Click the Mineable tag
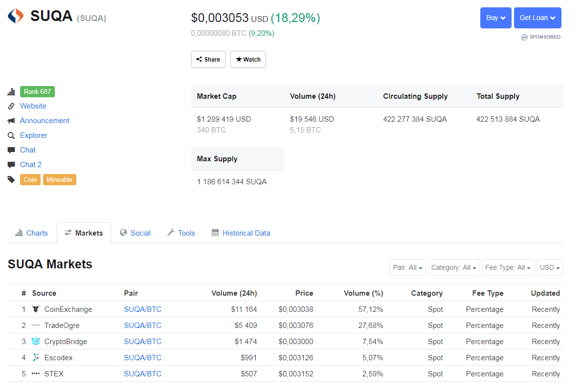The width and height of the screenshot is (582, 392). [x=59, y=179]
